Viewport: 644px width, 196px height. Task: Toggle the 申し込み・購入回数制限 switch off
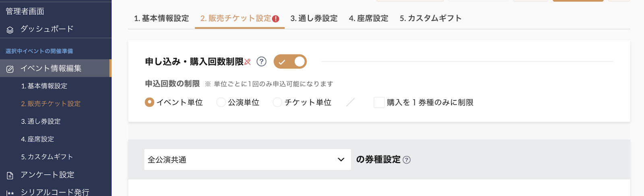coord(290,62)
